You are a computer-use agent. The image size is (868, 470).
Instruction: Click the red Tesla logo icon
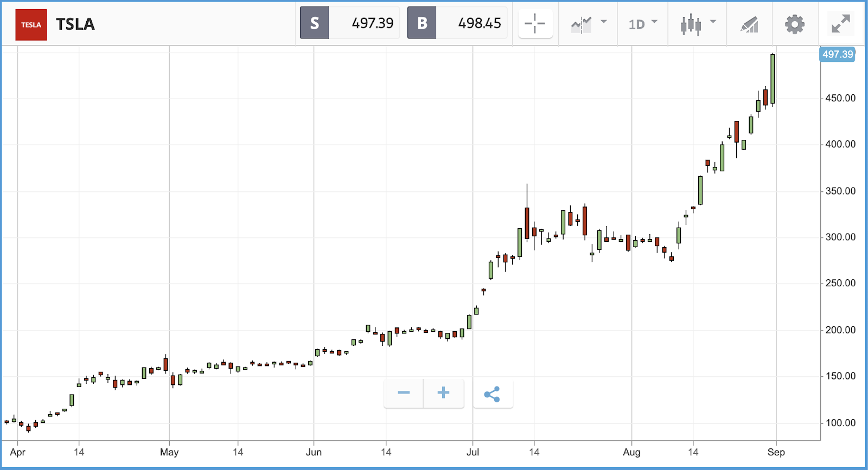point(31,24)
